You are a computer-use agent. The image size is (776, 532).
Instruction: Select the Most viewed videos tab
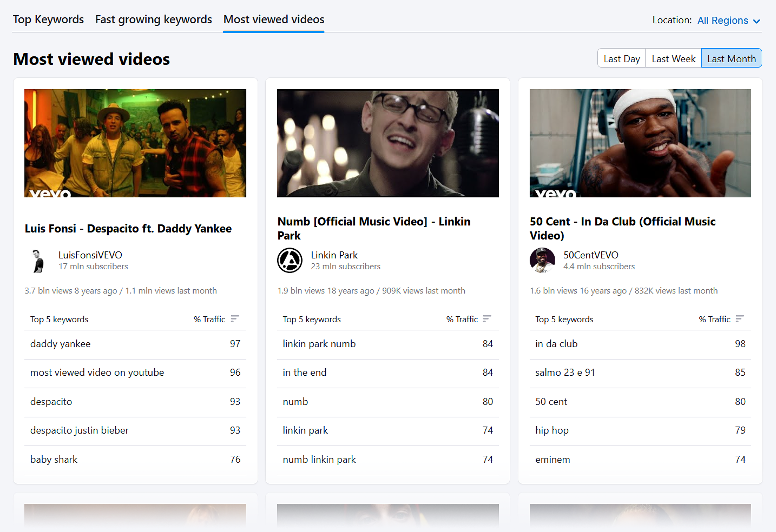(274, 19)
